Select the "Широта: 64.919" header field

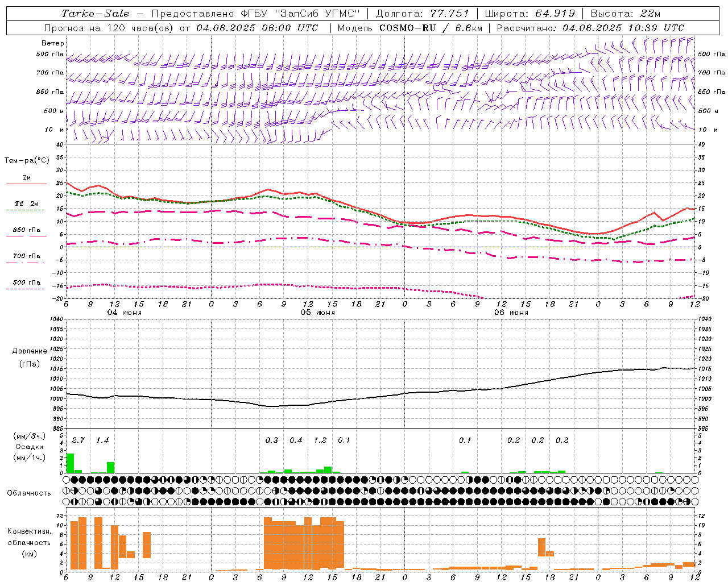tap(530, 14)
